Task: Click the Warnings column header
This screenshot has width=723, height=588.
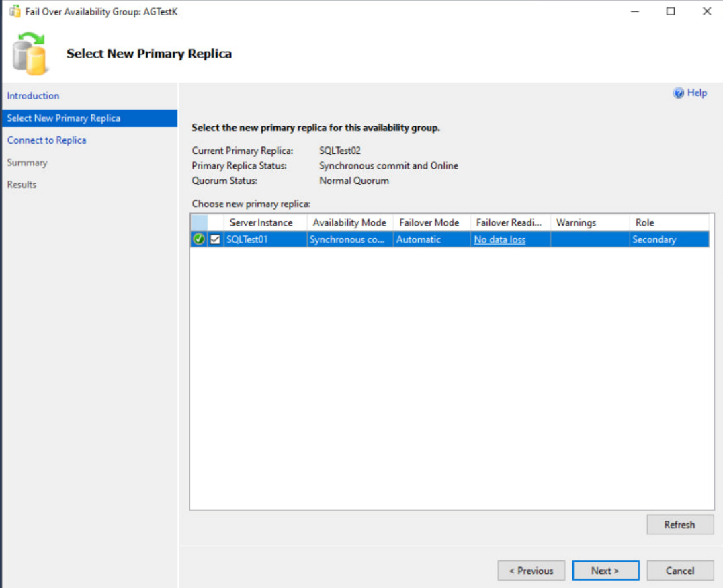Action: pyautogui.click(x=576, y=222)
